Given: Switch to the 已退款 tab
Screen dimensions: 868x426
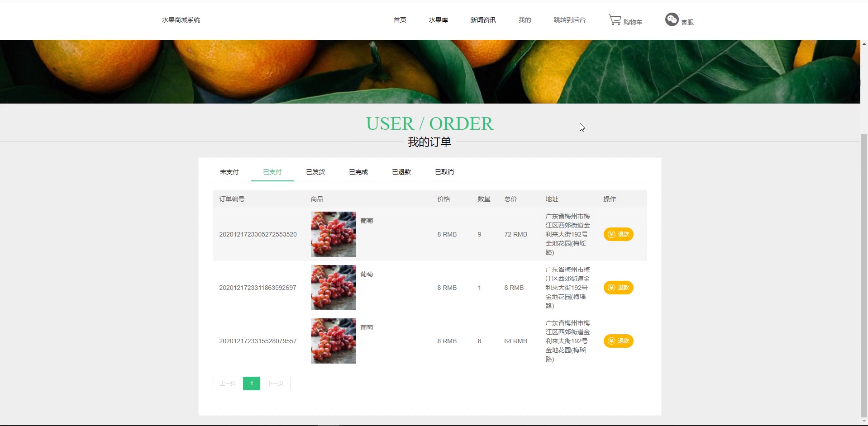Looking at the screenshot, I should [x=401, y=172].
